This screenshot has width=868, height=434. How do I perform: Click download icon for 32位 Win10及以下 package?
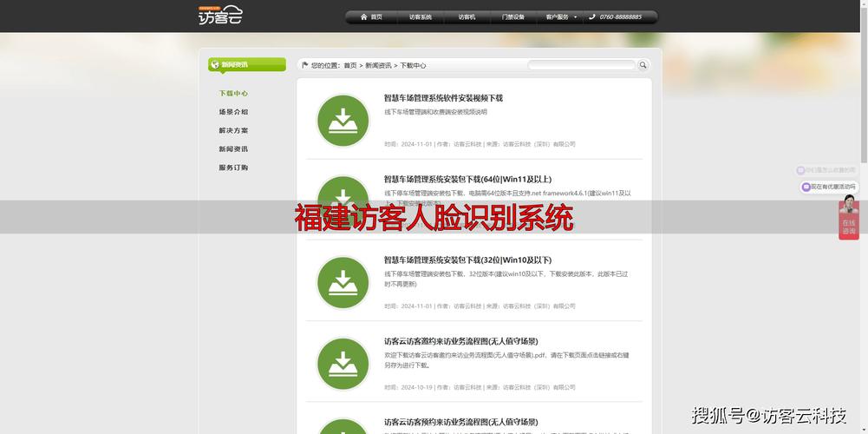(343, 283)
